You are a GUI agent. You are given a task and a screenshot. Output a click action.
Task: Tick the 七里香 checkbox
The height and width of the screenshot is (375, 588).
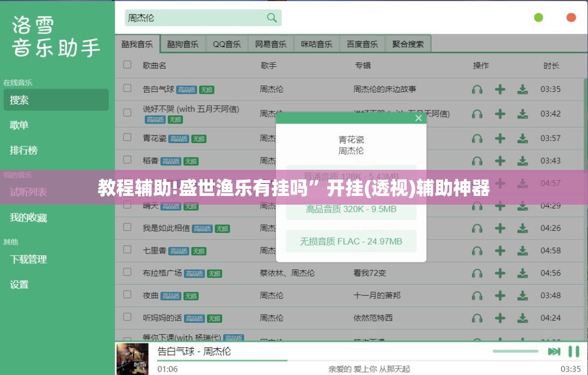click(x=127, y=249)
